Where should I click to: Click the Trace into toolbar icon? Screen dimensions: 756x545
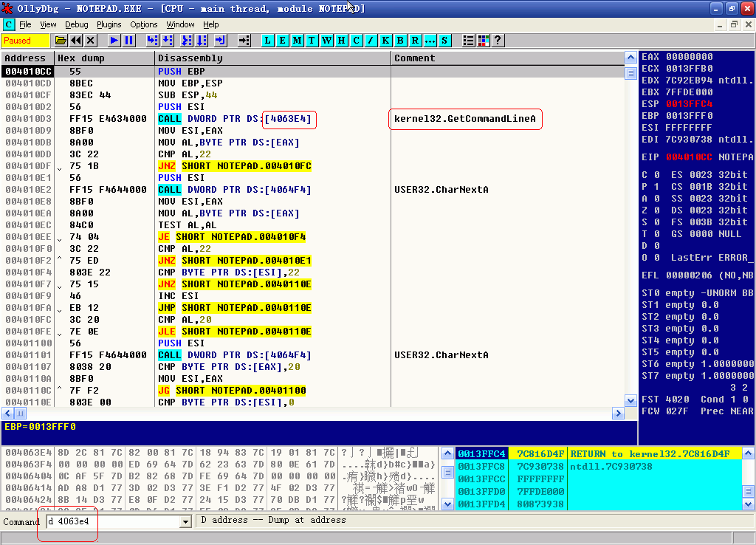click(x=187, y=41)
